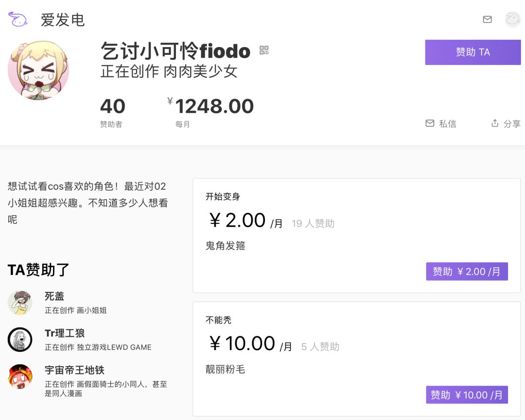Click the Afdian whale logo icon
This screenshot has width=525, height=420.
coord(18,19)
